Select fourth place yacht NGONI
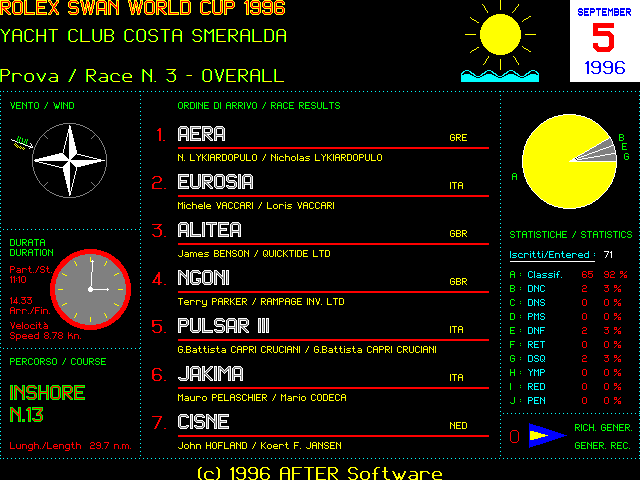 click(203, 278)
